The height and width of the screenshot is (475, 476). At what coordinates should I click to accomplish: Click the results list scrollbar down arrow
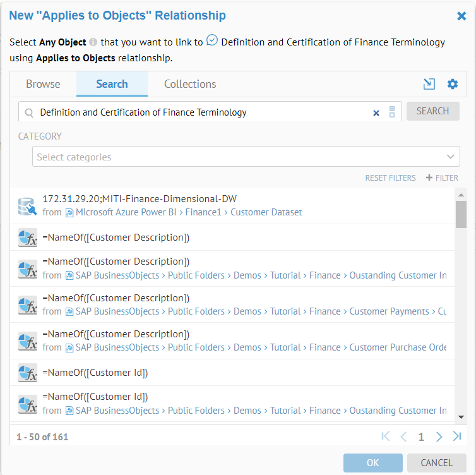click(x=461, y=417)
